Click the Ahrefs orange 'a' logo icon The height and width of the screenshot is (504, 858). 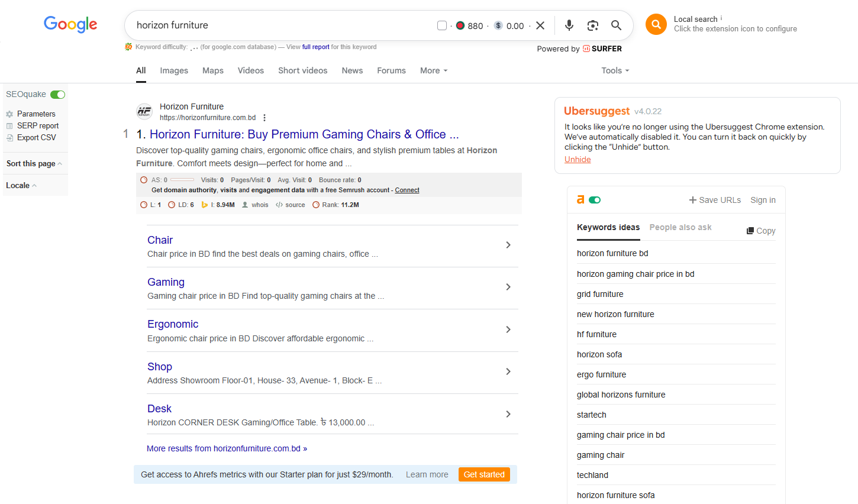click(580, 200)
